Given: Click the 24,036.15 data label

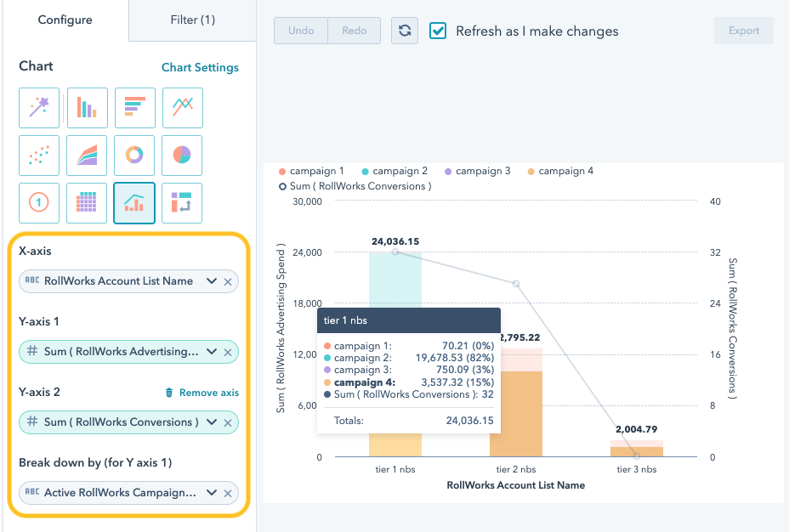Looking at the screenshot, I should [395, 242].
